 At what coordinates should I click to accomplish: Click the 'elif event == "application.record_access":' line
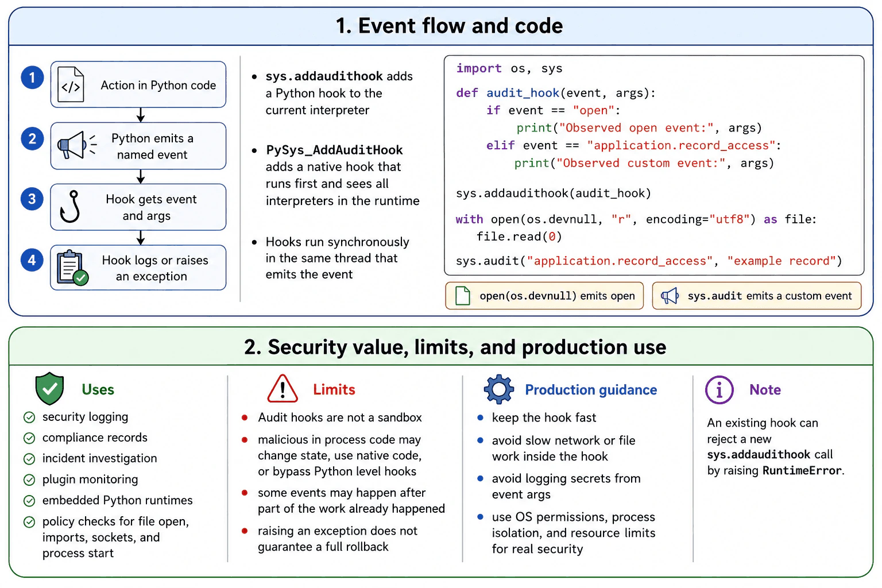coord(633,145)
